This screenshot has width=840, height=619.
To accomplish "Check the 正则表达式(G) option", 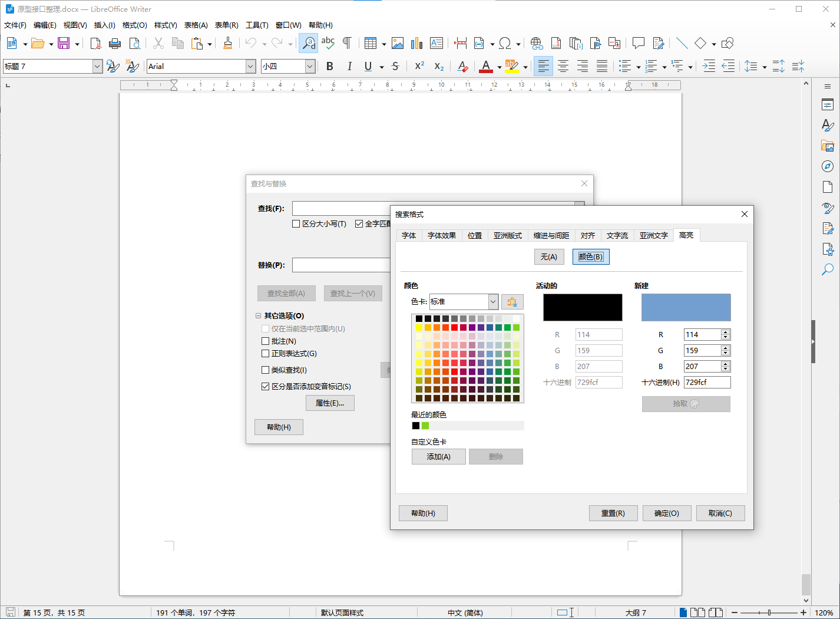I will 265,354.
